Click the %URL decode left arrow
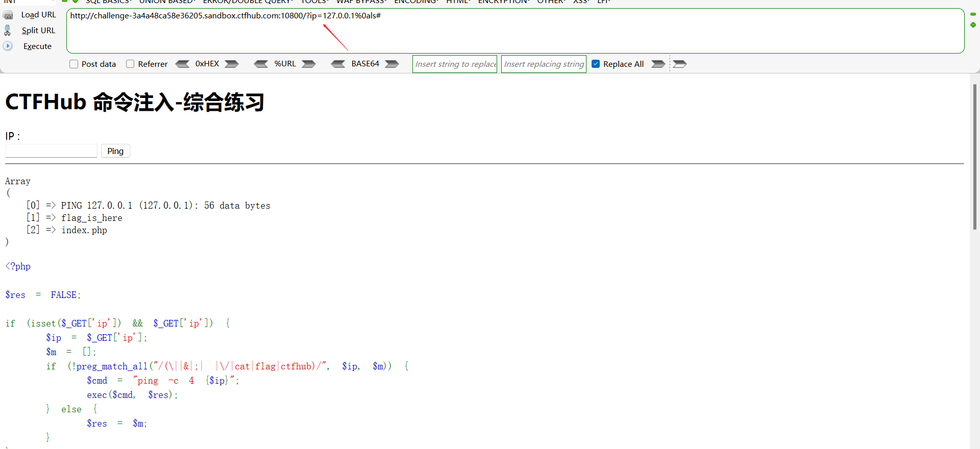Image resolution: width=980 pixels, height=449 pixels. tap(261, 64)
